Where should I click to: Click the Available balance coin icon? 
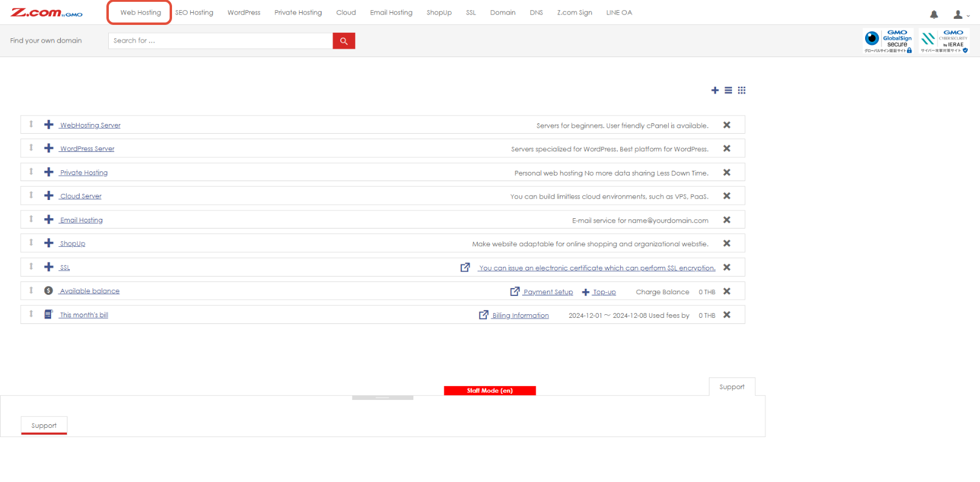[x=49, y=291]
